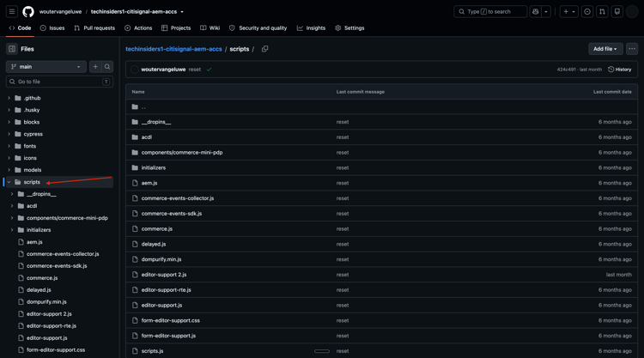Switch to the Code tab
Screen dimensions: 644x358
(x=20, y=28)
